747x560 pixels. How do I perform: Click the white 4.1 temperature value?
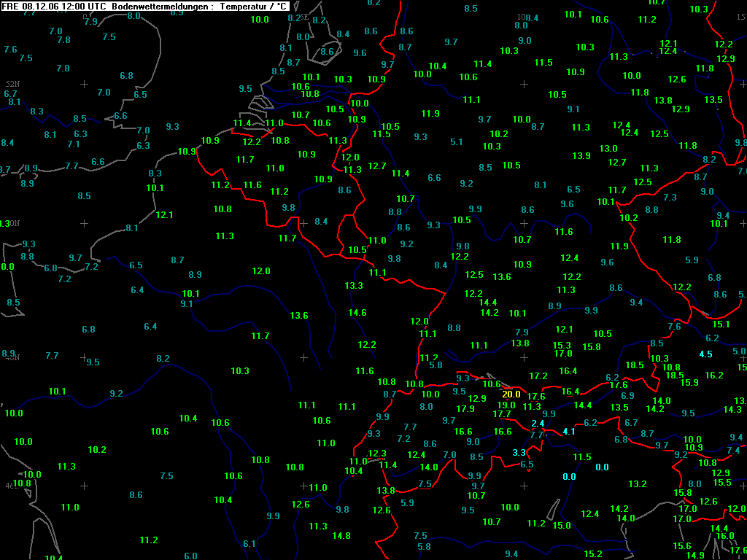[x=569, y=432]
